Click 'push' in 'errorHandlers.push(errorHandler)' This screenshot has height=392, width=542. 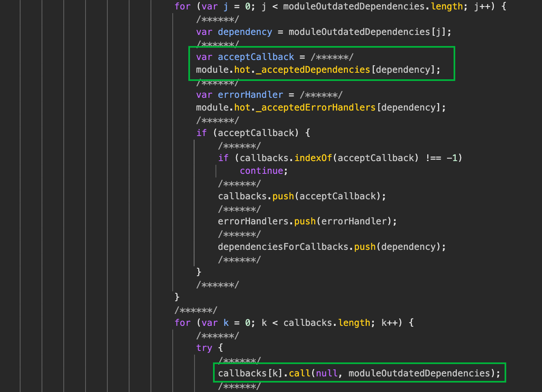305,221
